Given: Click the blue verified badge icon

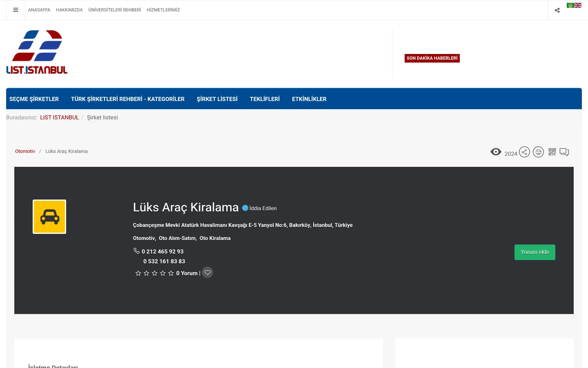Looking at the screenshot, I should tap(245, 208).
